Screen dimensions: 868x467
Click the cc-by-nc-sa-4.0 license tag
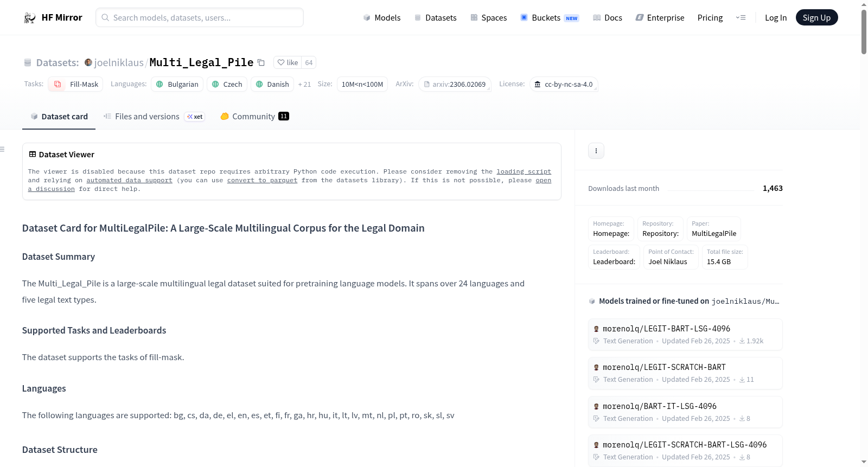point(563,84)
